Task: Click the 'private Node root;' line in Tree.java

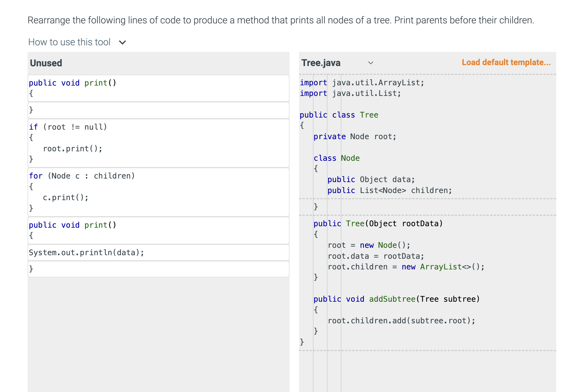Action: [x=354, y=136]
